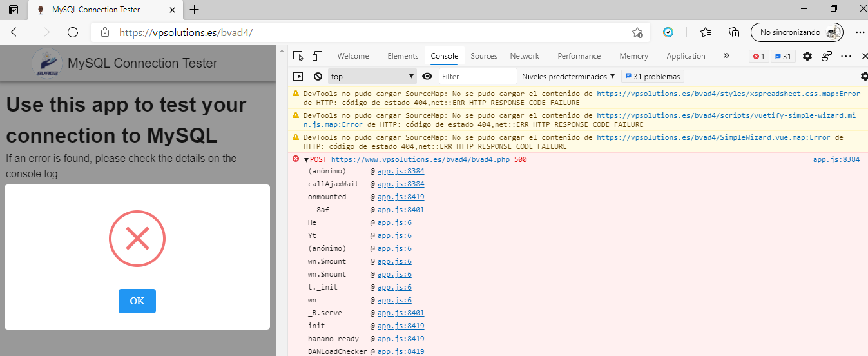Show more DevTools tabs chevron
This screenshot has width=868, height=356.
point(726,56)
